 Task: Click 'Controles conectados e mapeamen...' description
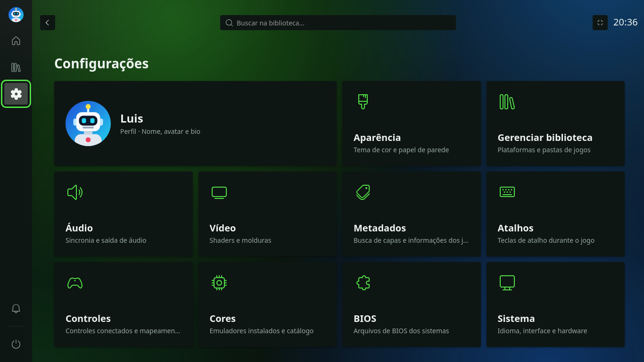[123, 331]
